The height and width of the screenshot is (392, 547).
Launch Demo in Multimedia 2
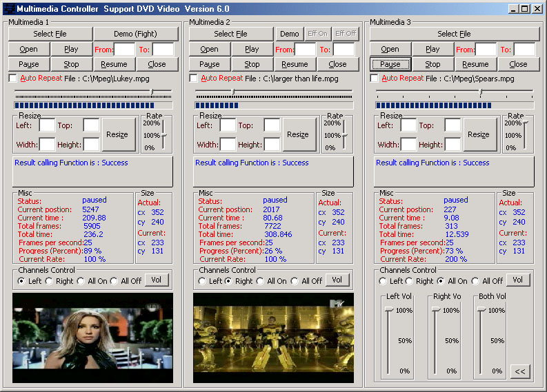click(290, 34)
